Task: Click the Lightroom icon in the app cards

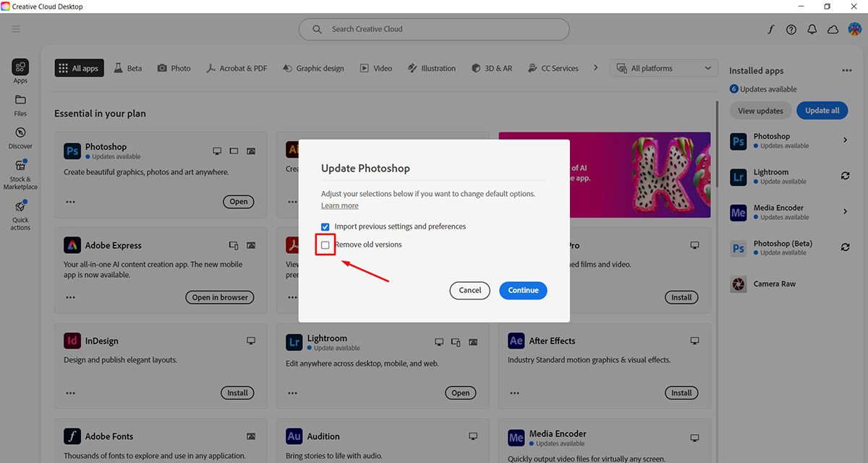Action: click(x=294, y=341)
